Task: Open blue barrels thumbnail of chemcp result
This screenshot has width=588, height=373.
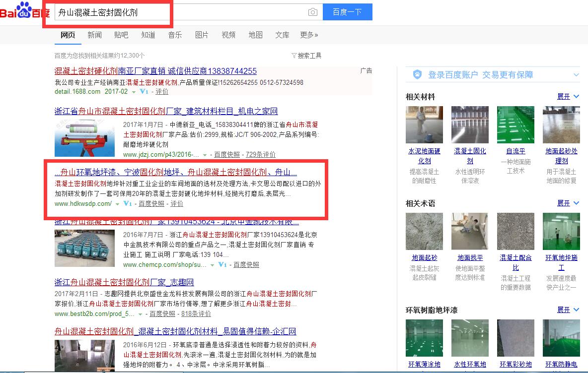Action: (85, 248)
